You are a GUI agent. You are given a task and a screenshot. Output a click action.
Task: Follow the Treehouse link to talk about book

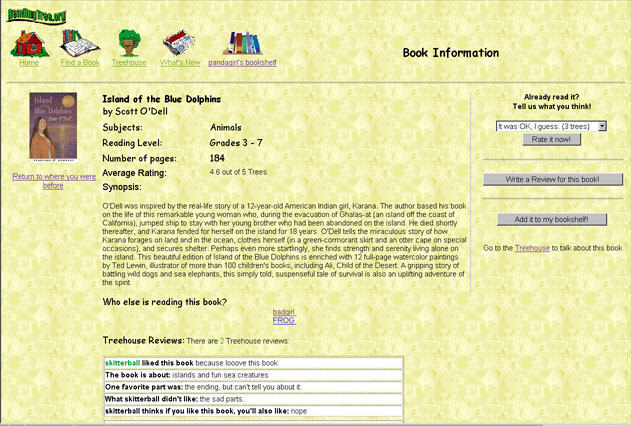tap(532, 248)
